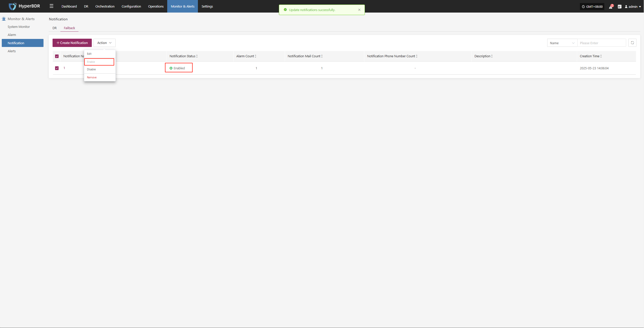The image size is (644, 328).
Task: Expand the admin user menu
Action: (x=633, y=7)
